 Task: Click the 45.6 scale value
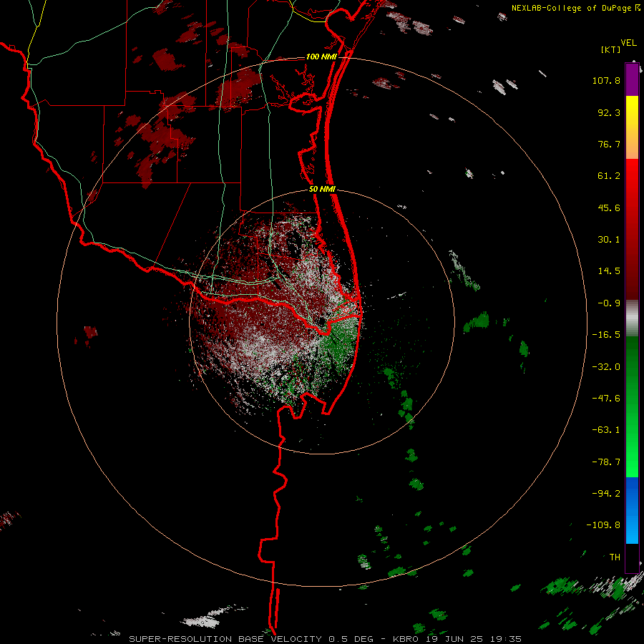[x=609, y=208]
